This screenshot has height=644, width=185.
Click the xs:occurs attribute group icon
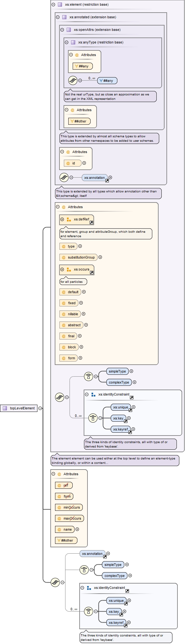pos(69,270)
